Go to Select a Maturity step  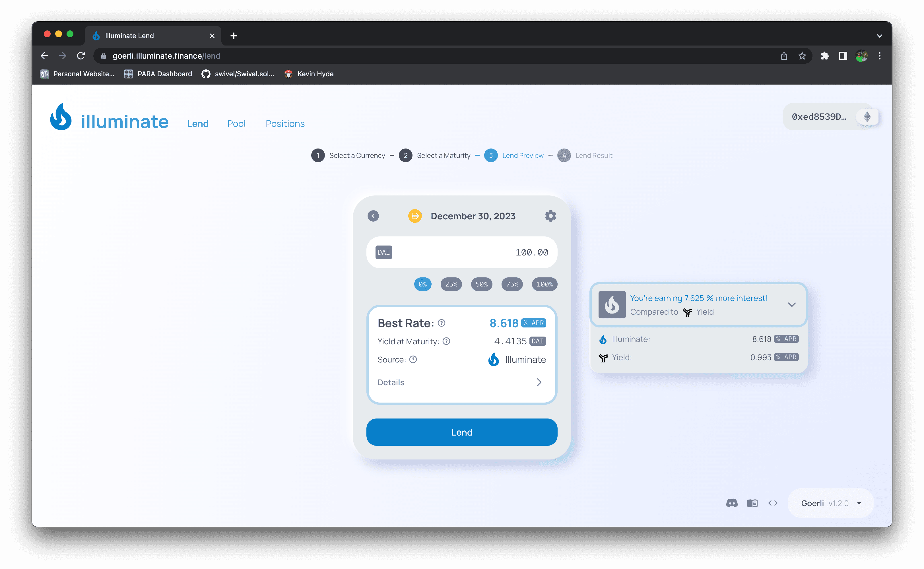[x=435, y=155]
